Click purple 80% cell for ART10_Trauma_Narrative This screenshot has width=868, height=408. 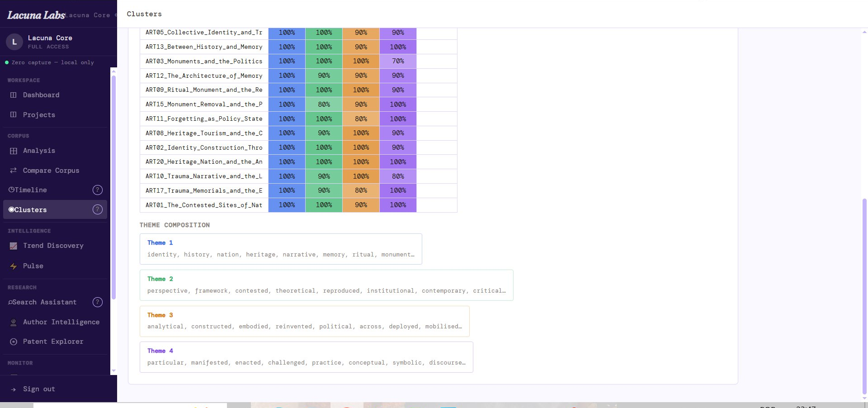tap(398, 176)
